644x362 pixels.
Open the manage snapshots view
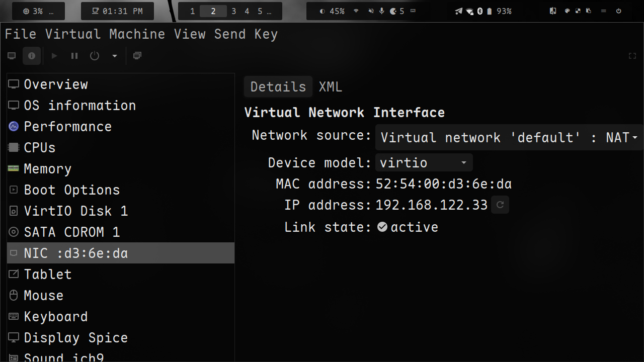(137, 56)
